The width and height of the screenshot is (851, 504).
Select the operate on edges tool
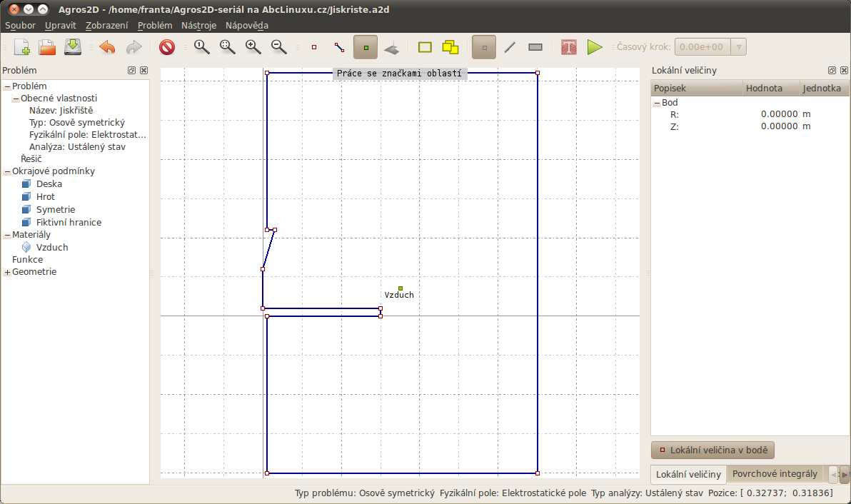click(340, 47)
